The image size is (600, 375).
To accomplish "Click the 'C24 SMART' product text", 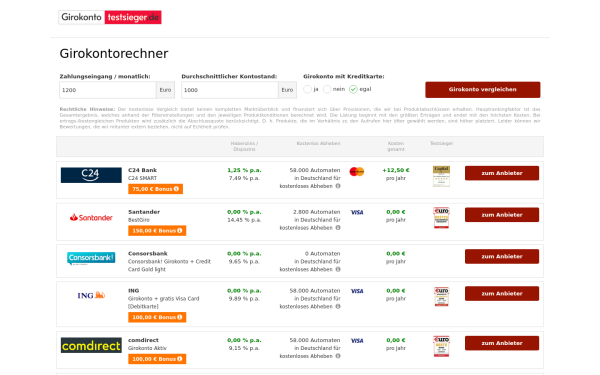I will point(142,178).
